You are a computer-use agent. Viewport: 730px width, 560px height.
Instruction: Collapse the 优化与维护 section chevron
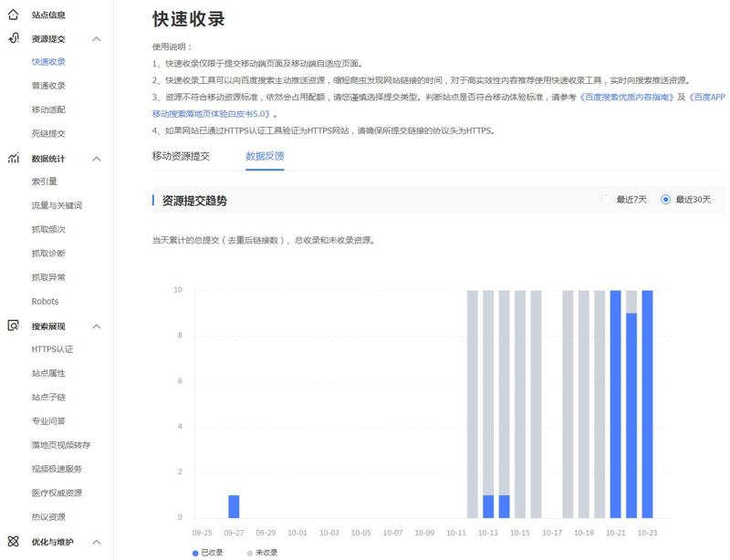point(97,542)
